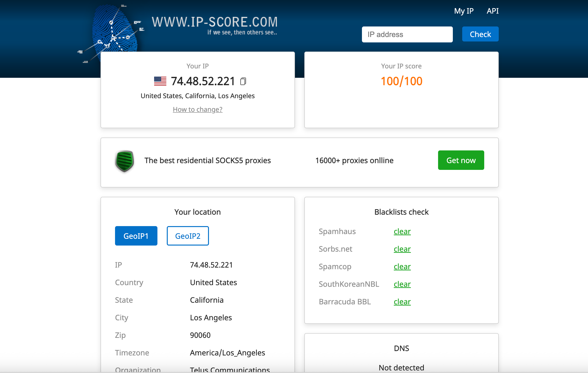Click the green shield proxy icon

pos(125,161)
